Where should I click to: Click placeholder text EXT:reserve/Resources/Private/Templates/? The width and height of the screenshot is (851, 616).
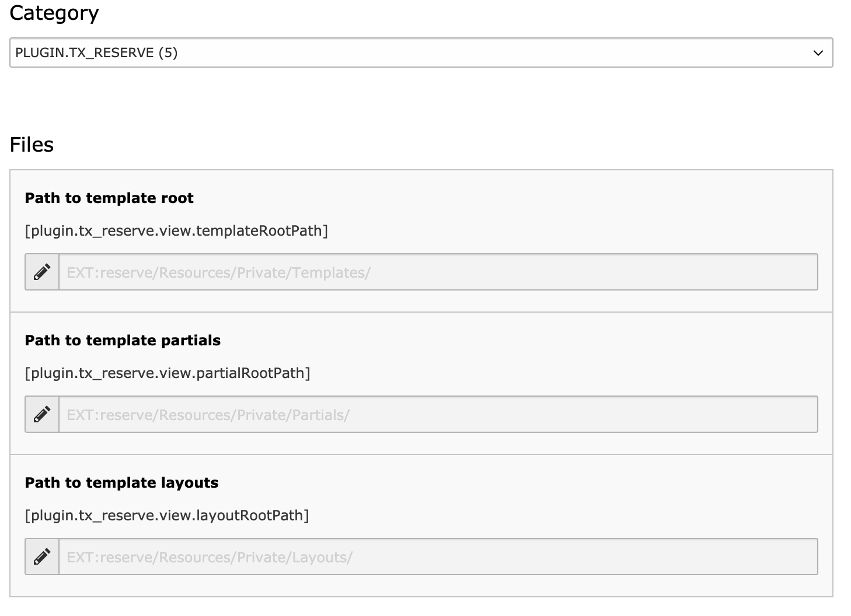coord(218,272)
